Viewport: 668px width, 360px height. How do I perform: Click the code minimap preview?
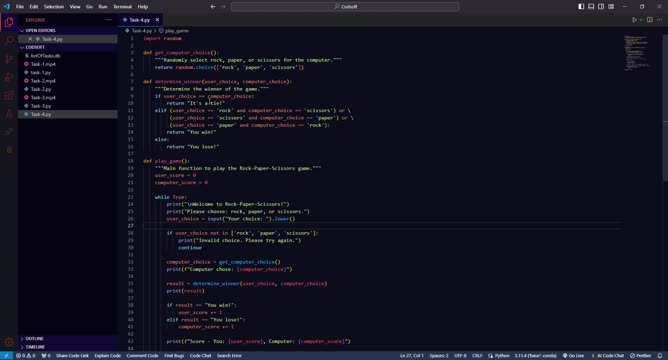(638, 53)
